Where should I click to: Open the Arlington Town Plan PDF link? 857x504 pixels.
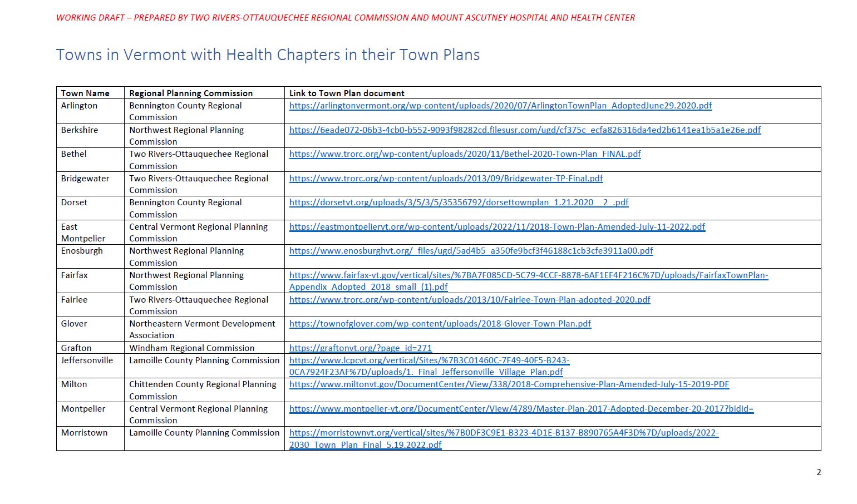click(500, 106)
